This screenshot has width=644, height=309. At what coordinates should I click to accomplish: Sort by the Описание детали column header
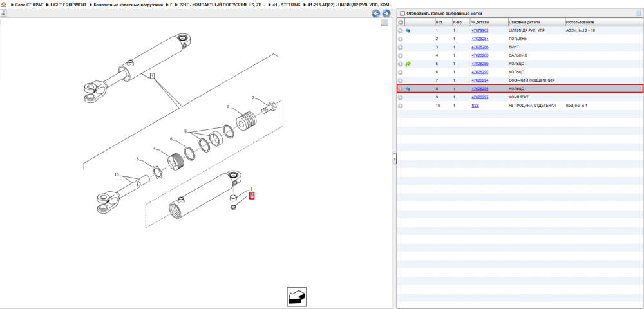[x=536, y=22]
